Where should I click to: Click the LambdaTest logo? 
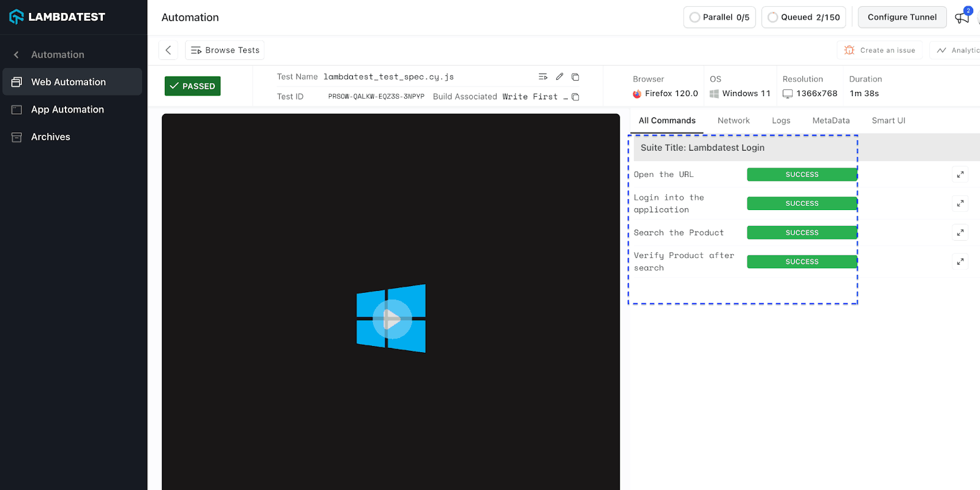click(57, 17)
